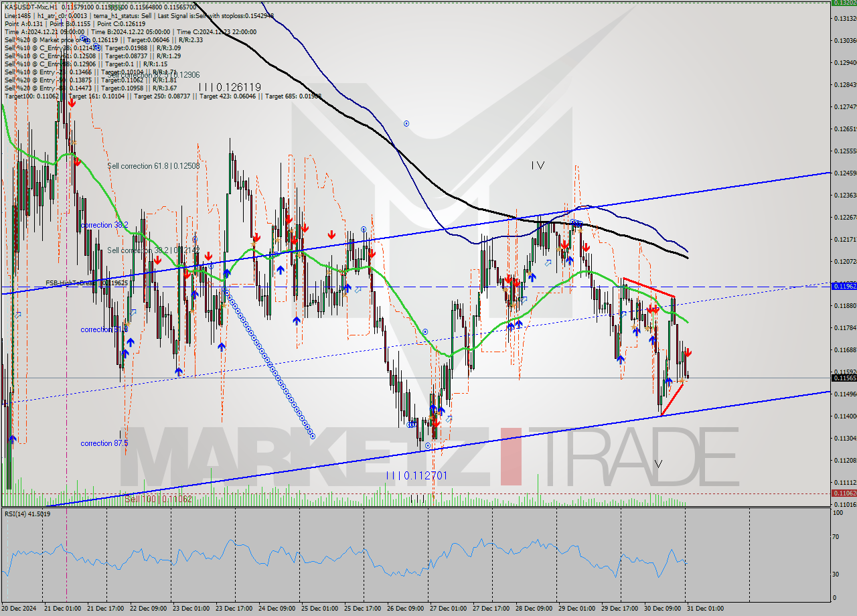The image size is (857, 616).
Task: Click the '23 Dec 17:00' time label
Action: pos(234,609)
